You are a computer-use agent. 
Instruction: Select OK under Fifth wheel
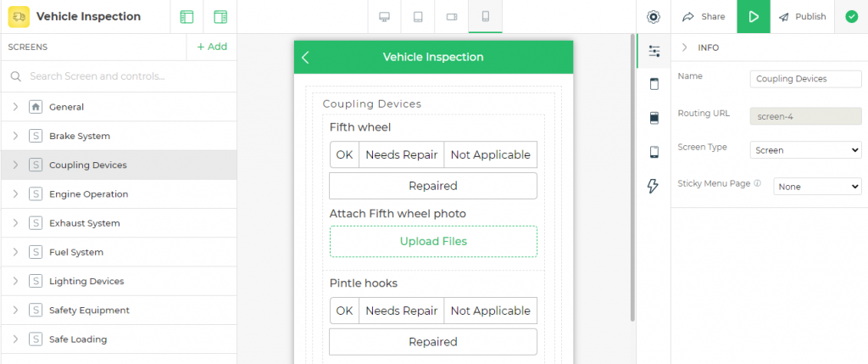coord(344,154)
